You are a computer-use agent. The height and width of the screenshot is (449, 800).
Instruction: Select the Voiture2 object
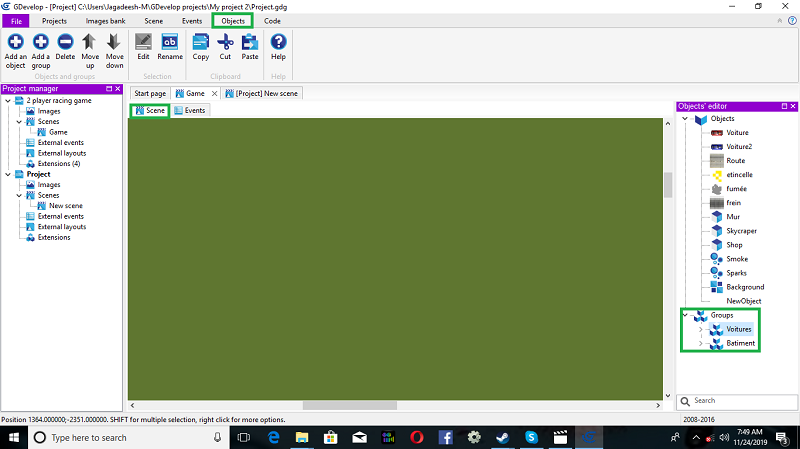tap(739, 146)
